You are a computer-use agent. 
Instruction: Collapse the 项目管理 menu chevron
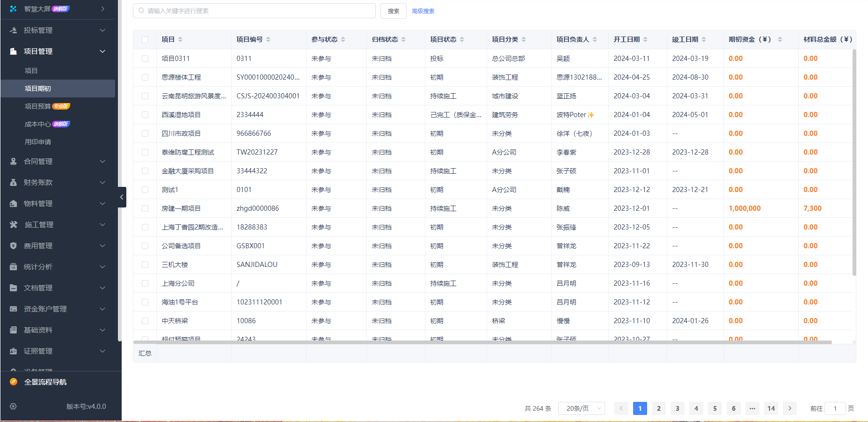(x=102, y=51)
